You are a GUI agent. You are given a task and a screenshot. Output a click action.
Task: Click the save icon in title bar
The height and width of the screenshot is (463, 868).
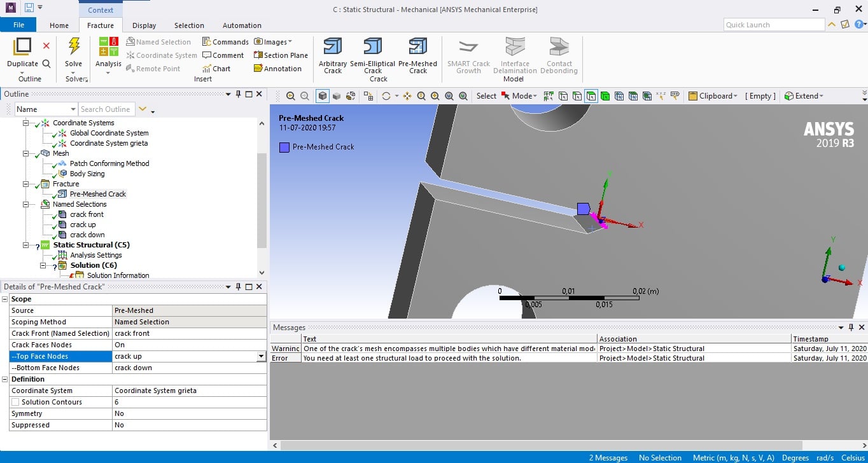coord(29,8)
